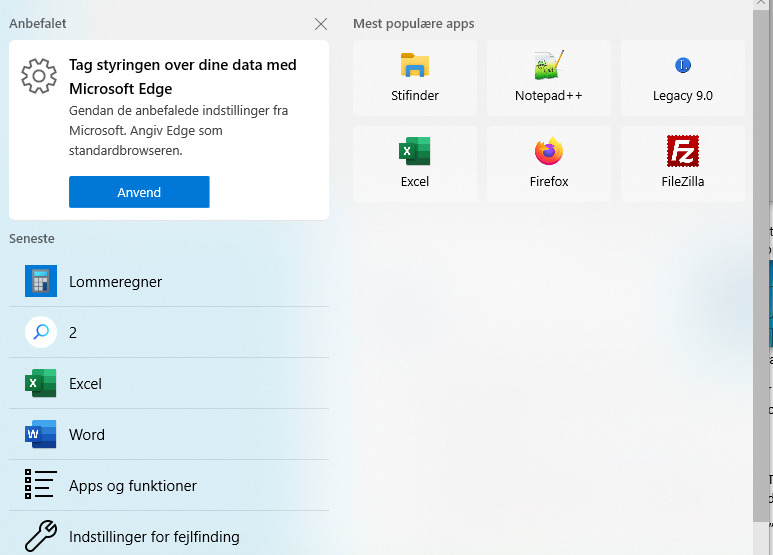
Task: Click the Apps og funktioner list icon
Action: [41, 484]
